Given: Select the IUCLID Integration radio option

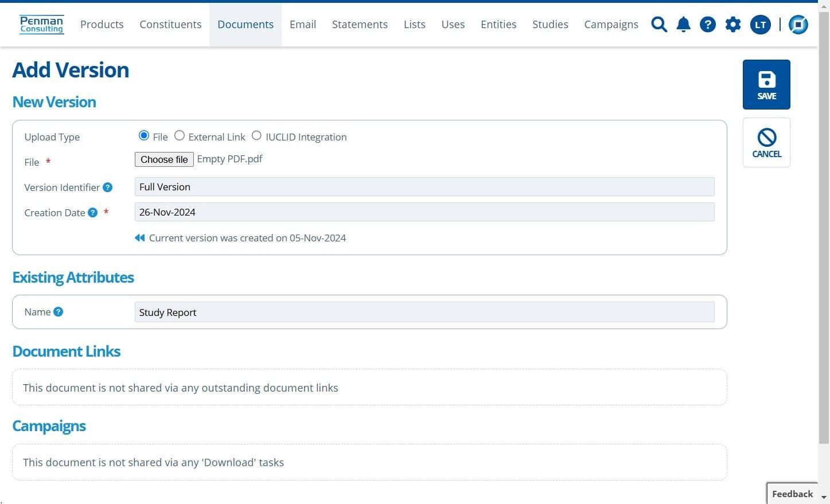Looking at the screenshot, I should 256,136.
